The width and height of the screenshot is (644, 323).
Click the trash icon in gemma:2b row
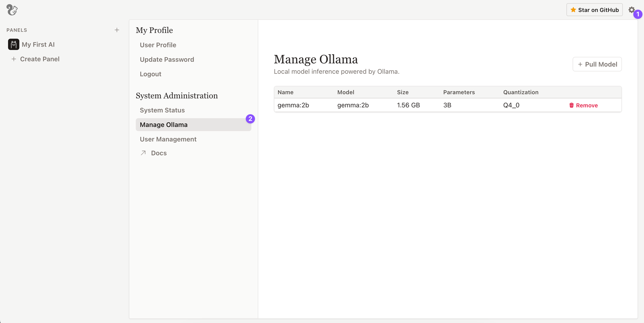click(x=572, y=105)
